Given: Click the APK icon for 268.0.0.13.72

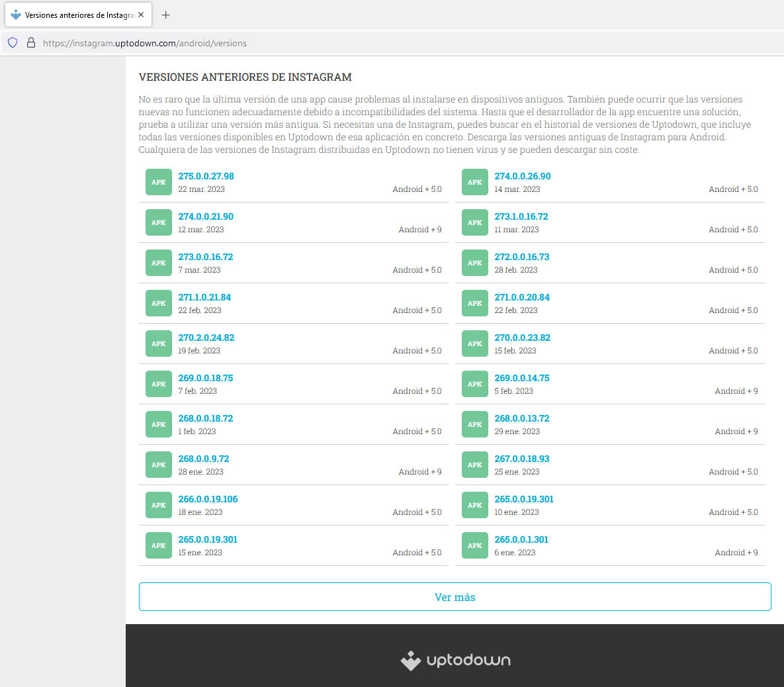Looking at the screenshot, I should click(x=474, y=425).
